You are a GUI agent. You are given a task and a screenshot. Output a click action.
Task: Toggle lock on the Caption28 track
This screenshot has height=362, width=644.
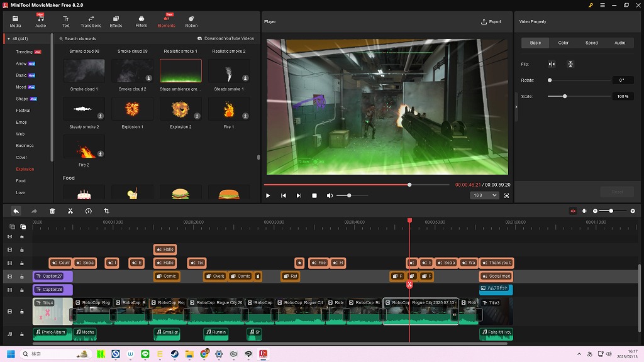point(22,290)
